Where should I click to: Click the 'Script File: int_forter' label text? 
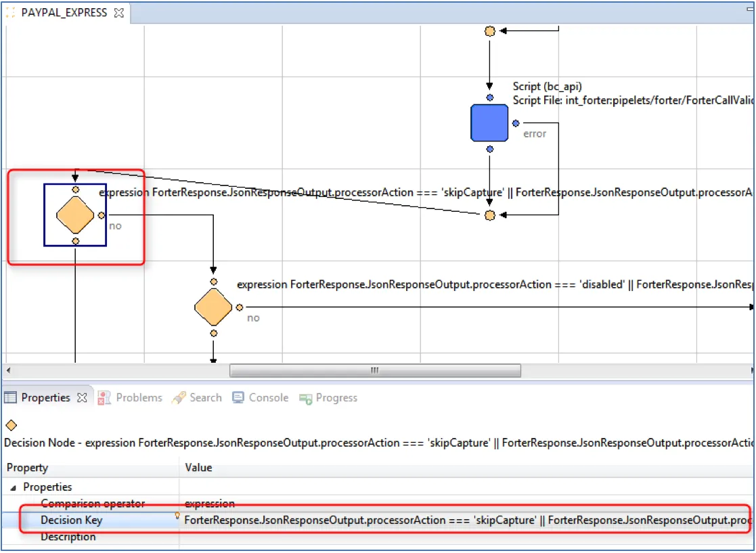coord(633,100)
